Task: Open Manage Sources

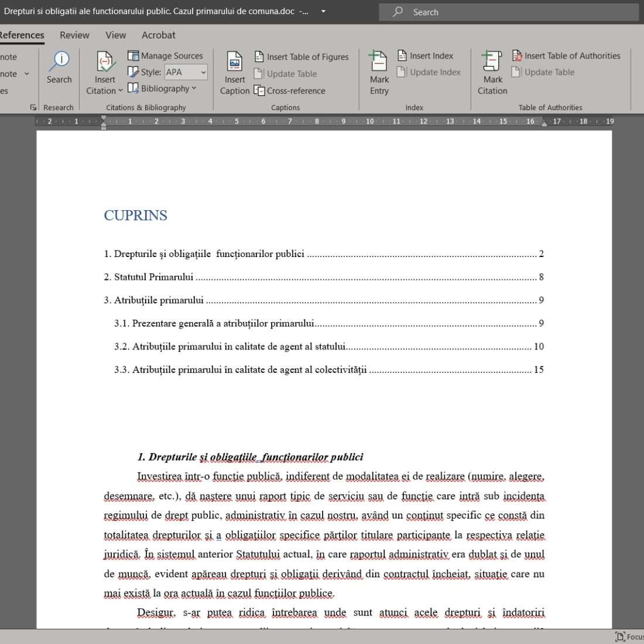Action: coord(165,56)
